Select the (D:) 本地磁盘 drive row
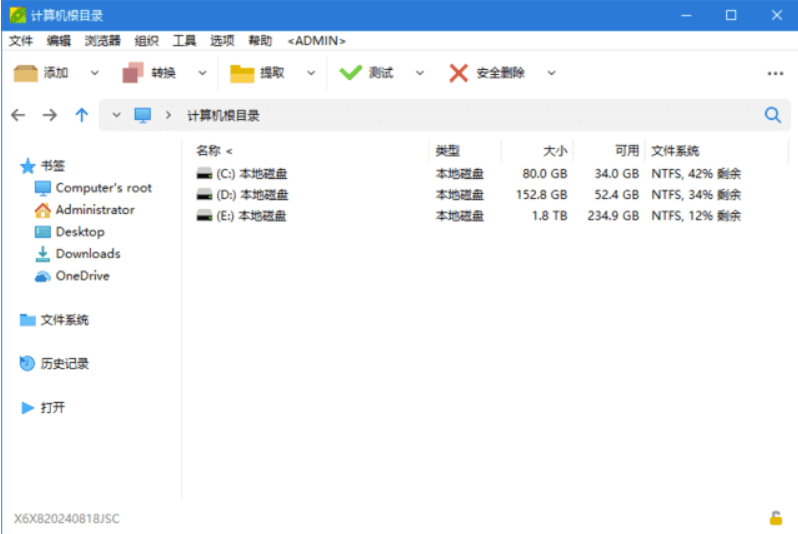Viewport: 798px width, 534px height. [252, 195]
